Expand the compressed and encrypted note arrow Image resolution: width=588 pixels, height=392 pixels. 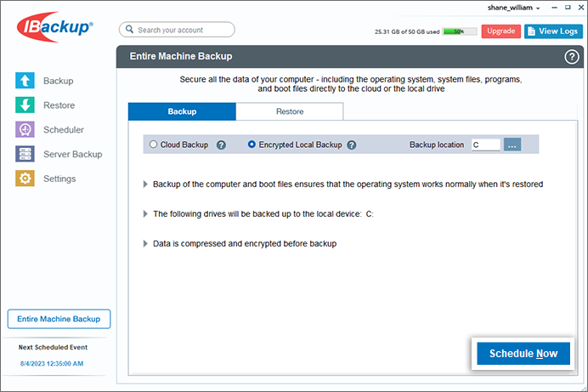[145, 243]
